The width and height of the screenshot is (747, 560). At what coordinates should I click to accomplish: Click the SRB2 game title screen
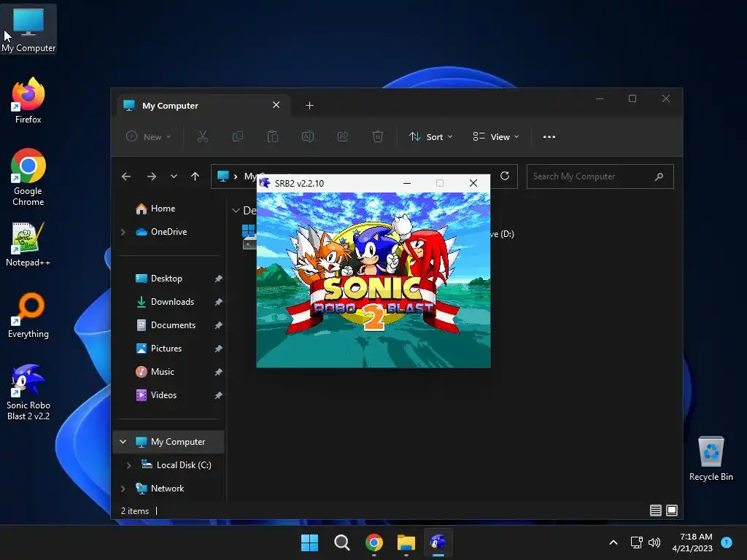click(373, 280)
